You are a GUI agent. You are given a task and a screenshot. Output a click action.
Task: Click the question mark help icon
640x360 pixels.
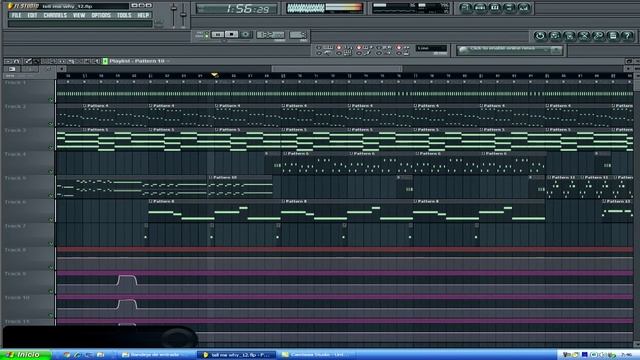tap(627, 36)
